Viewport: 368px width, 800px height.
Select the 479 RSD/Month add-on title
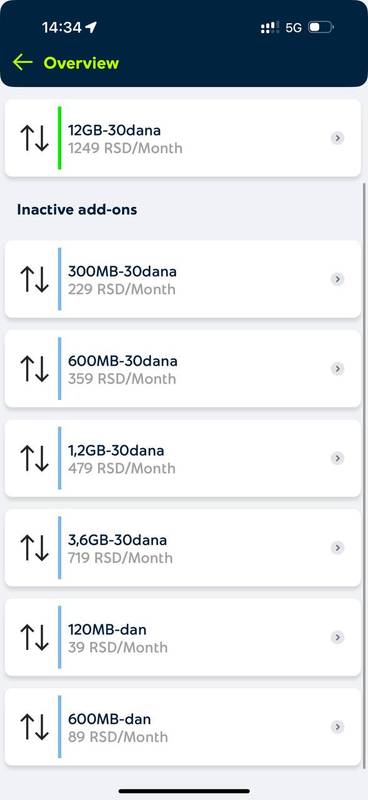(x=116, y=451)
